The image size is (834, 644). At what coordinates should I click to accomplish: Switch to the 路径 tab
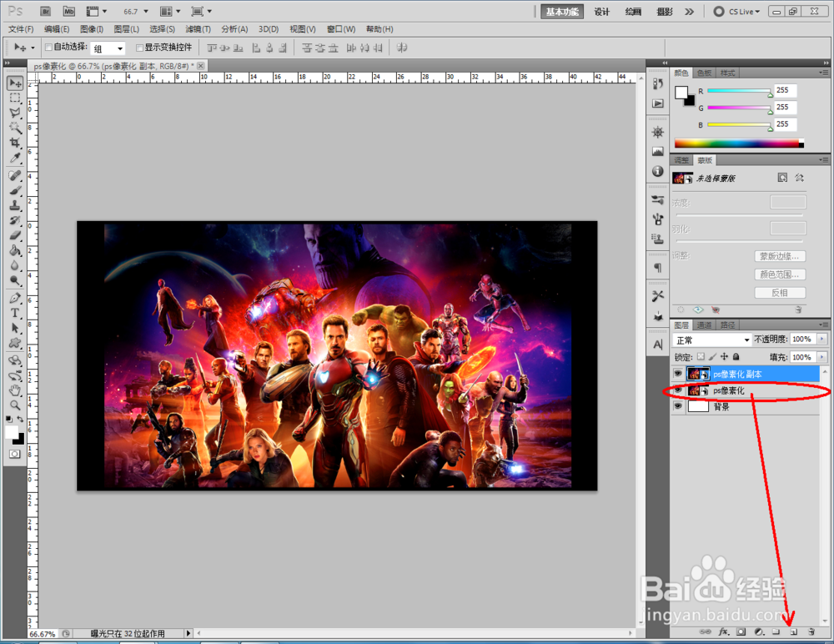click(x=727, y=325)
